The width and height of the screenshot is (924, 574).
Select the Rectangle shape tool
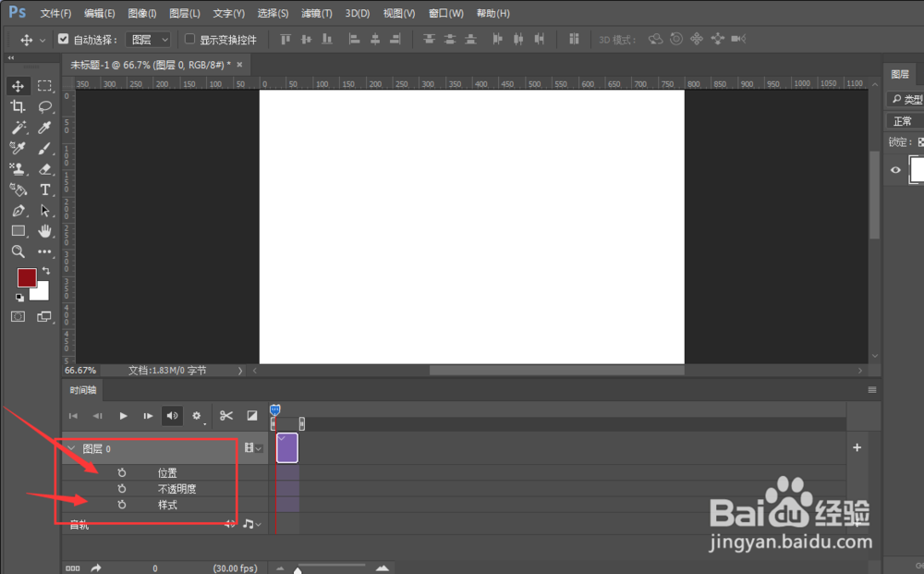pos(18,231)
